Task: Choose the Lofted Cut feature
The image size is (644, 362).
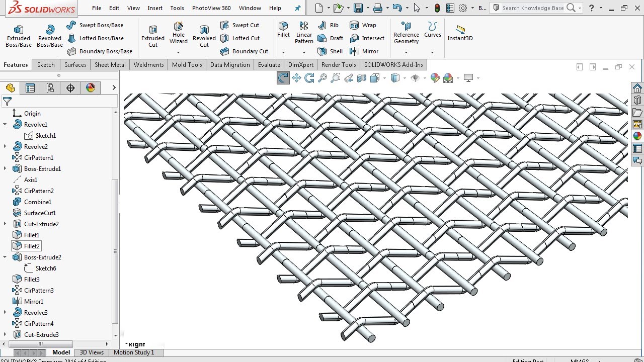Action: pos(240,38)
